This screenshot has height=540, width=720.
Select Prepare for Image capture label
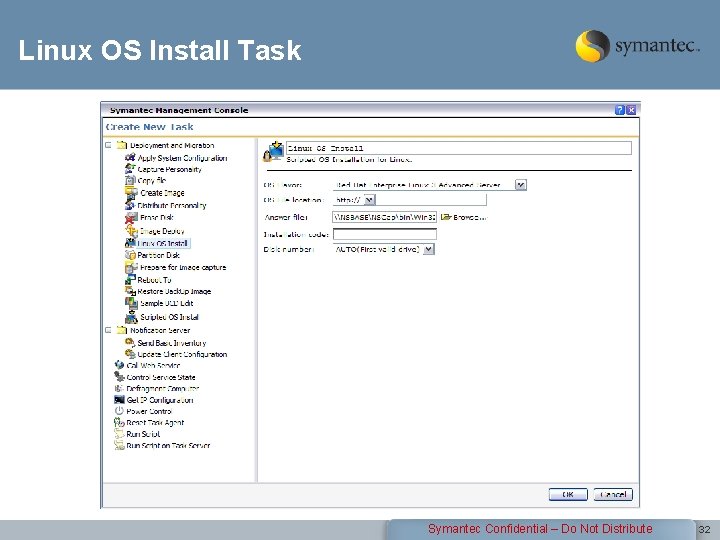point(183,267)
